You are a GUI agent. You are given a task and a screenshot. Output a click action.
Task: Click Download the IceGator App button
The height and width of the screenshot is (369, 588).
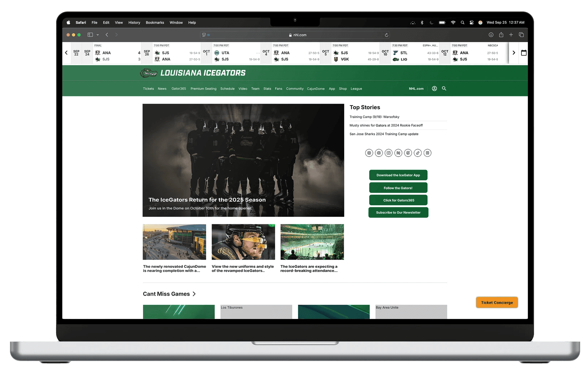[x=398, y=175]
